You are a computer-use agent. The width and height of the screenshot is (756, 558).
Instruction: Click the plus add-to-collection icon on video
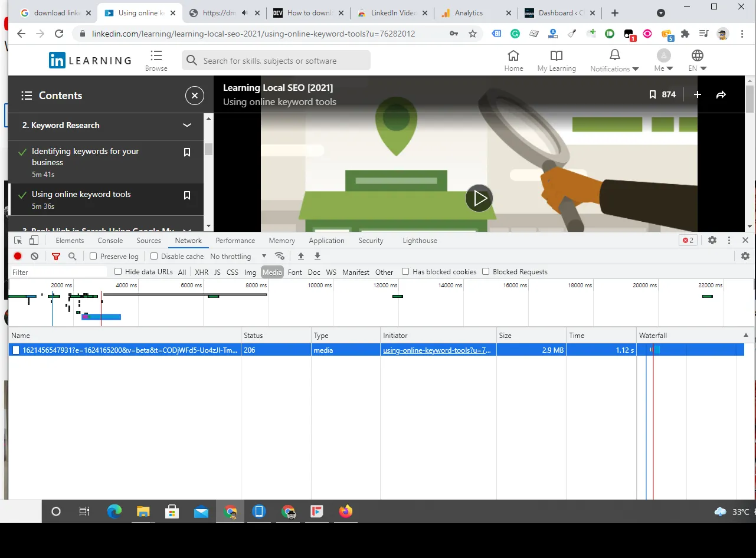pos(698,94)
